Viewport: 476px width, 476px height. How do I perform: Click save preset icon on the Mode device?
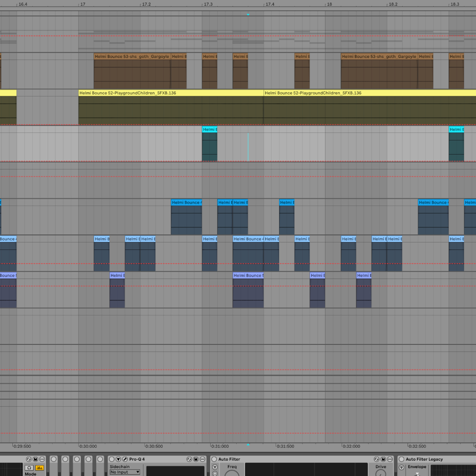[35, 459]
